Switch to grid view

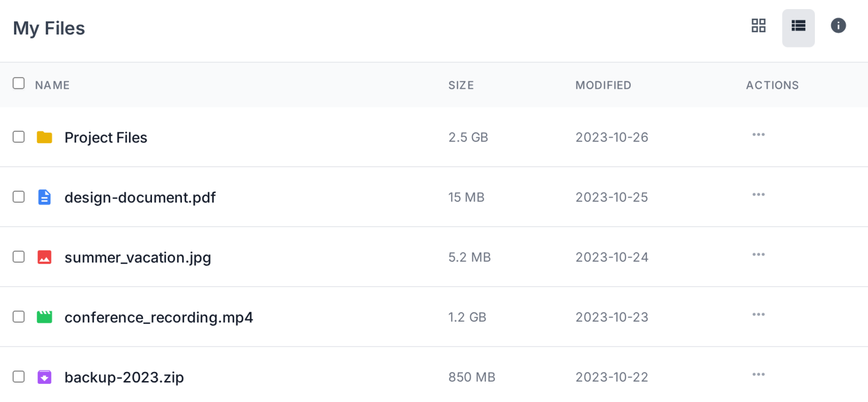(758, 25)
